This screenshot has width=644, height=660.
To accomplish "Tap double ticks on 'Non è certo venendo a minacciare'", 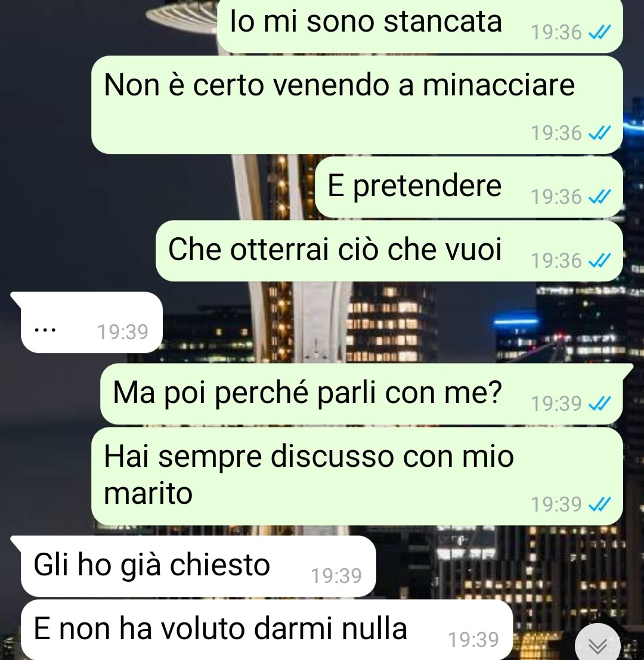I will click(x=599, y=132).
